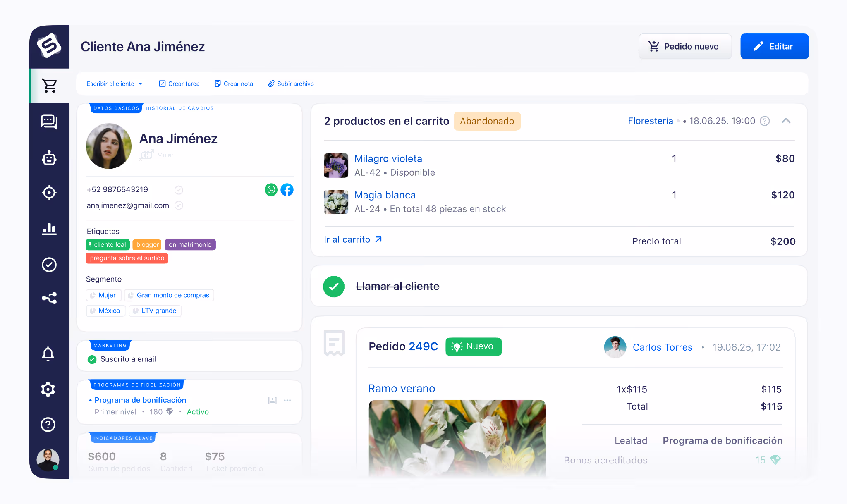
Task: Click the tasks check-circle sidebar icon
Action: (x=49, y=265)
